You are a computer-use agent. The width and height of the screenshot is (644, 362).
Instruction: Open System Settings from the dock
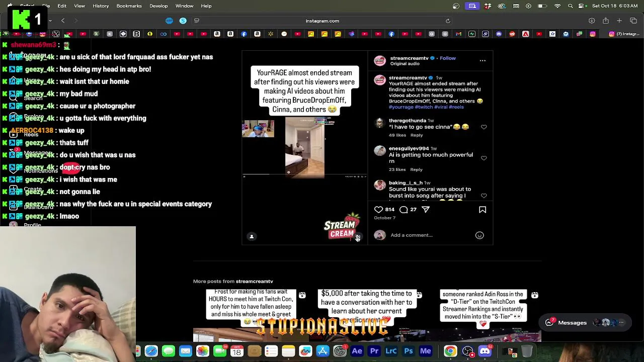[340, 351]
